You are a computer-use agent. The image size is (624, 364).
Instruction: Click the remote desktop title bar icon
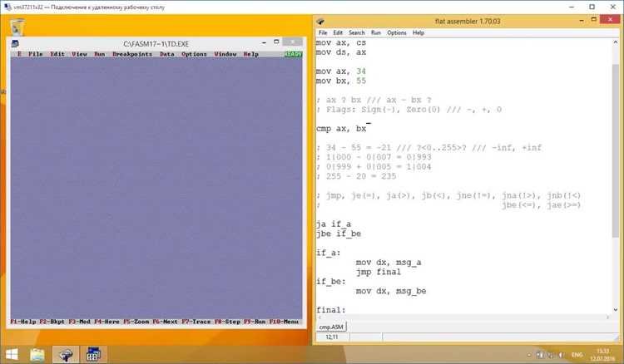(x=7, y=7)
